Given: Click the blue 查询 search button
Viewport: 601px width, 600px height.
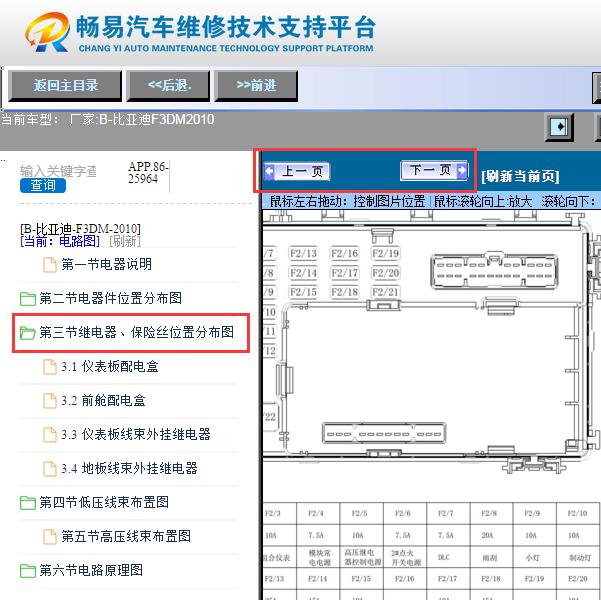Looking at the screenshot, I should click(x=43, y=186).
